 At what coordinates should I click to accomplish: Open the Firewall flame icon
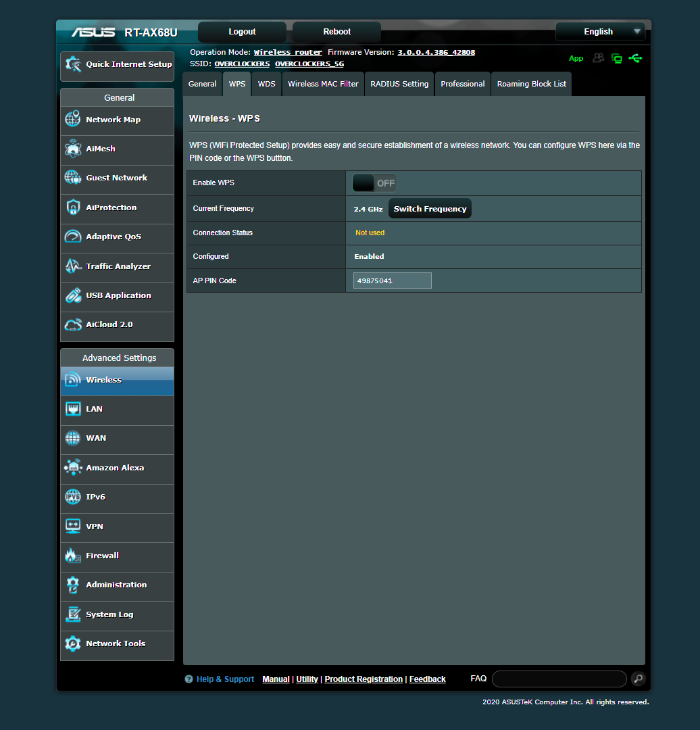point(72,556)
